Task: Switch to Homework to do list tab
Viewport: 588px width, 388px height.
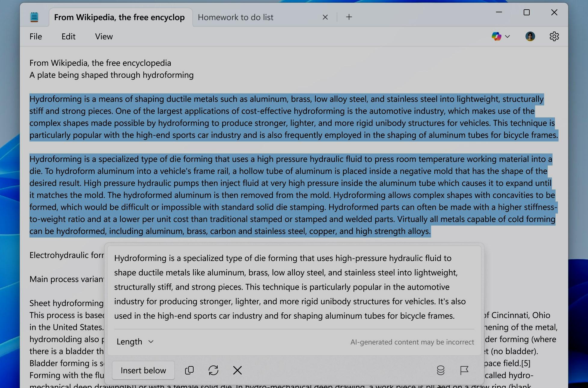Action: click(236, 17)
